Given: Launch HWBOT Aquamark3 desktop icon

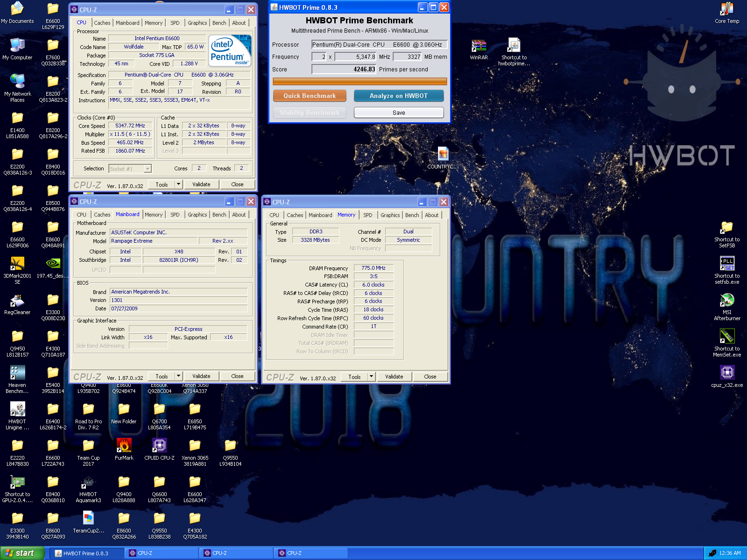Looking at the screenshot, I should (x=88, y=482).
